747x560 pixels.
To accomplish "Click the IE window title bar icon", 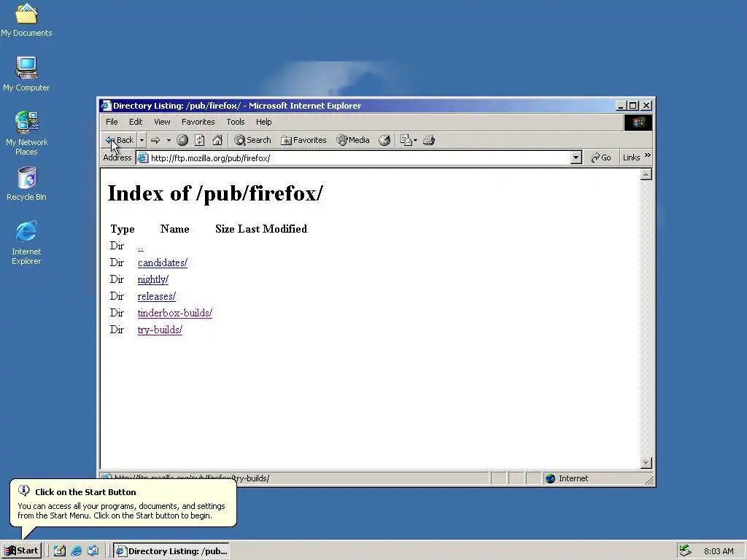I will [106, 106].
